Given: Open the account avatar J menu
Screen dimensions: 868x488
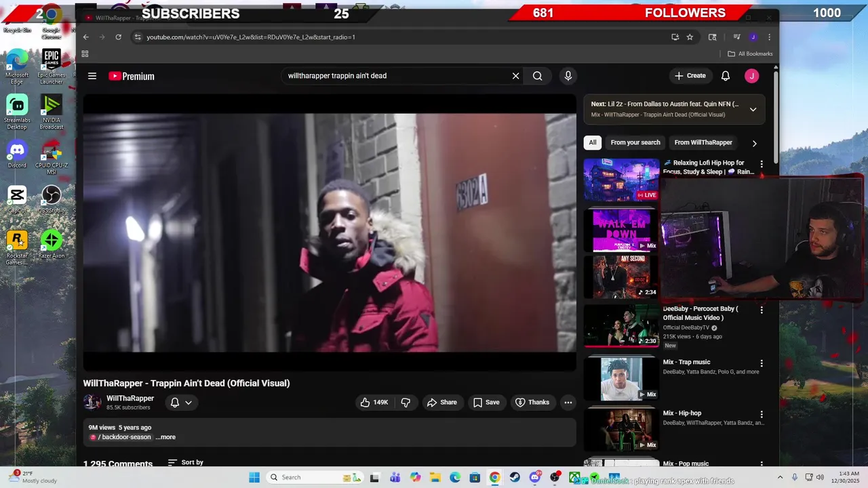Looking at the screenshot, I should (x=751, y=76).
